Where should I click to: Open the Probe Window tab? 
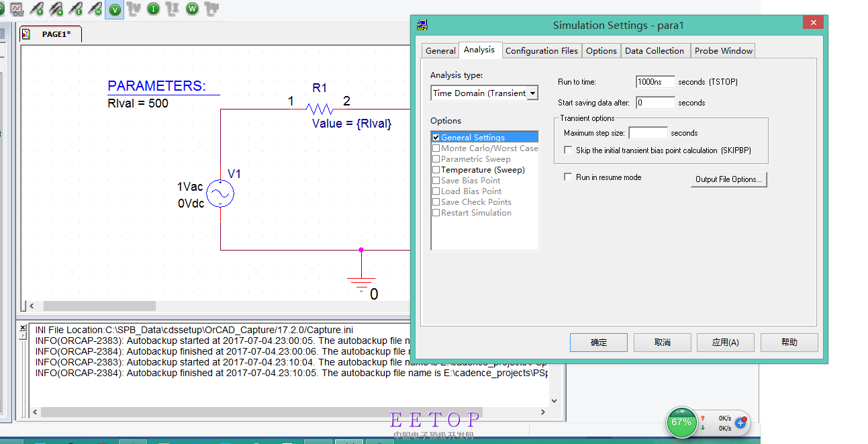724,51
